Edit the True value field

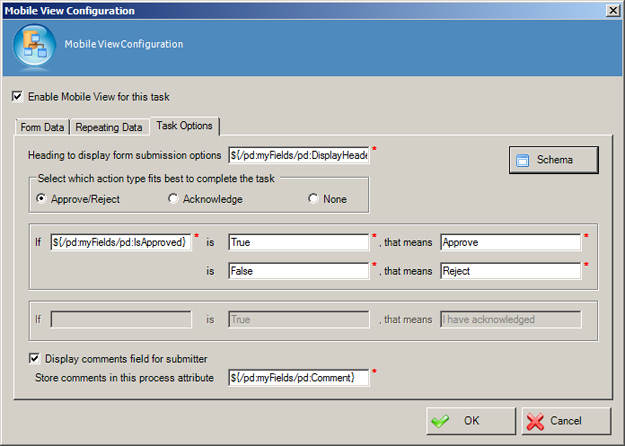(298, 242)
